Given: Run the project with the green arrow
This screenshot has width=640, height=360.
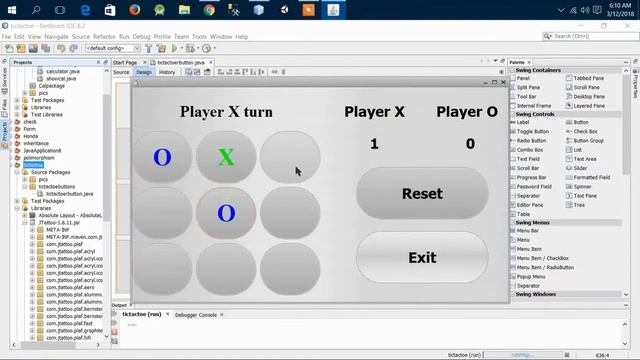Looking at the screenshot, I should (x=175, y=49).
